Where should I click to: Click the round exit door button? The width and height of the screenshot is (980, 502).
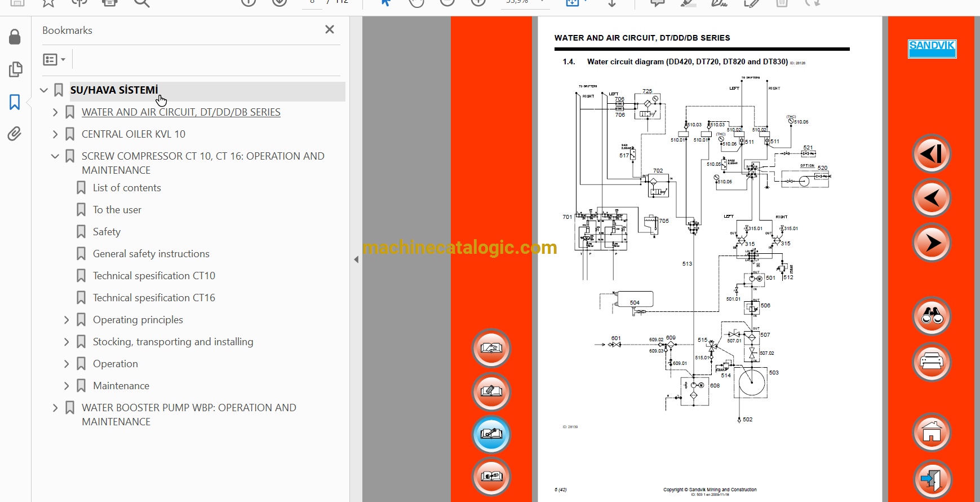tap(932, 479)
